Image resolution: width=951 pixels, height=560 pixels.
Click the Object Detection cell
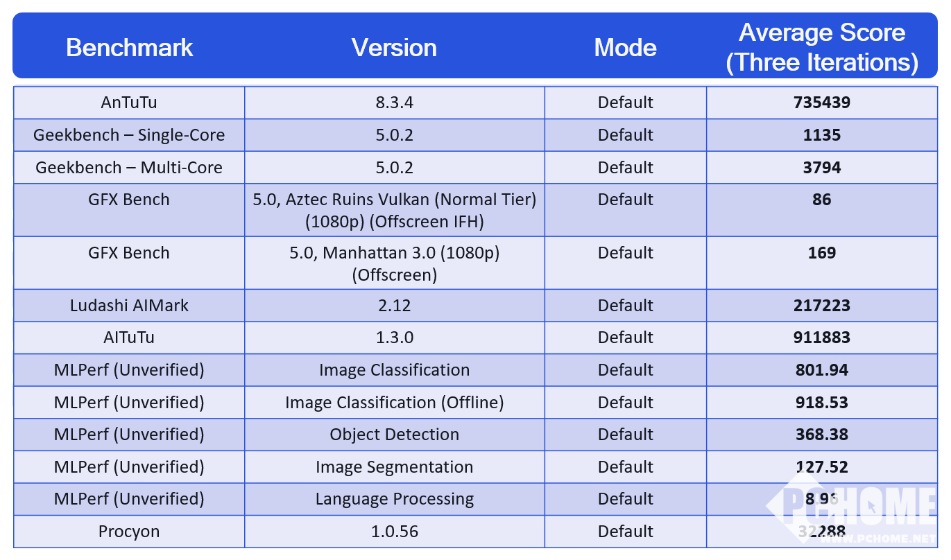coord(394,435)
